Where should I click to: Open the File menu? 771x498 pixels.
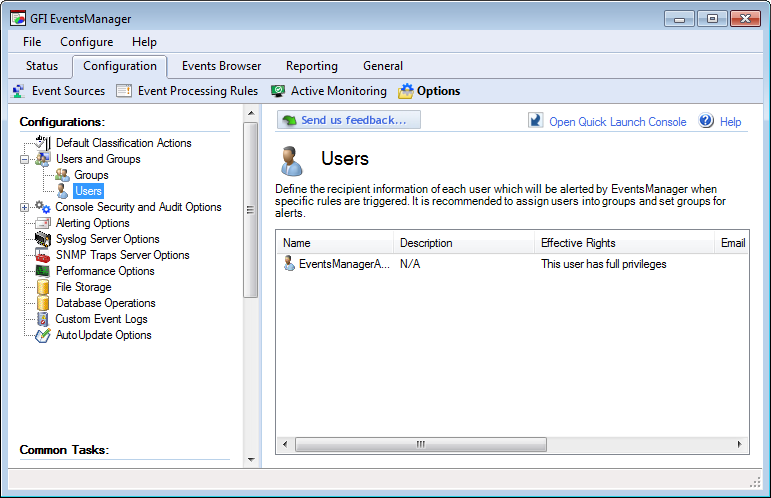coord(32,42)
